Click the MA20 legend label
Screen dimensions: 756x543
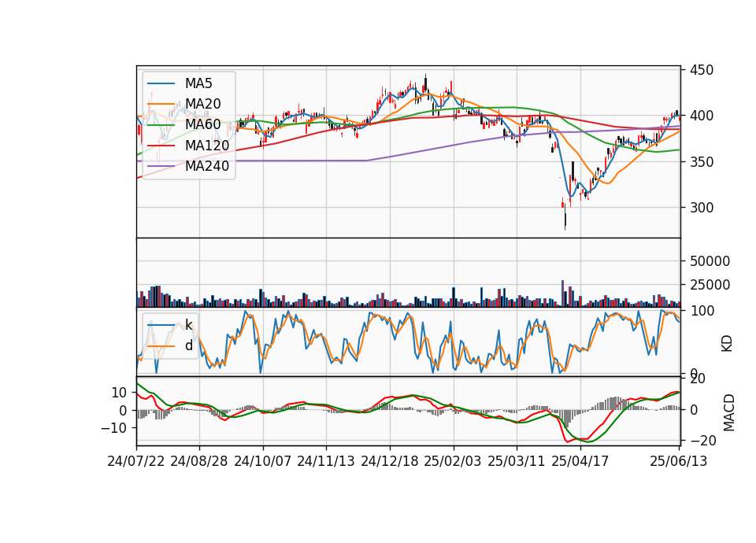(203, 104)
